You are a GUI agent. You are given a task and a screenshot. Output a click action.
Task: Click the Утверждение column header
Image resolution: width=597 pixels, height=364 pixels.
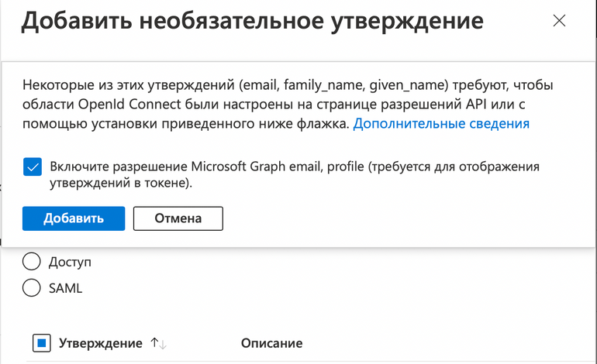pos(101,343)
